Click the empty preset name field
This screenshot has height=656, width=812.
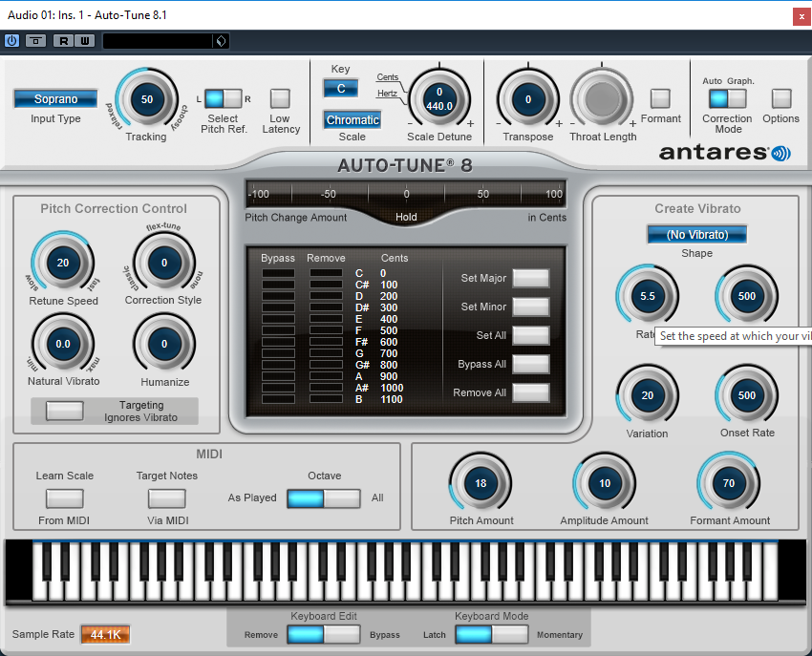(158, 41)
